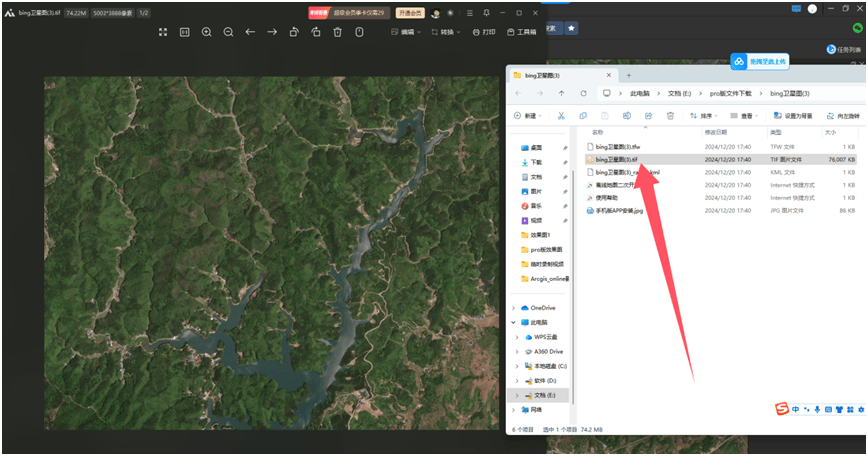Open the 新建 dropdown in Explorer
This screenshot has width=868, height=456.
click(528, 116)
